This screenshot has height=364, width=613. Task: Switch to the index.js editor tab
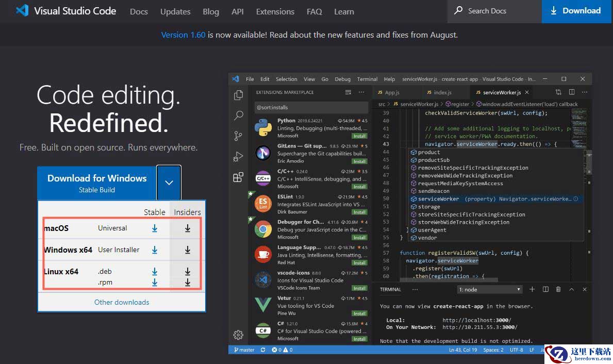coord(439,92)
